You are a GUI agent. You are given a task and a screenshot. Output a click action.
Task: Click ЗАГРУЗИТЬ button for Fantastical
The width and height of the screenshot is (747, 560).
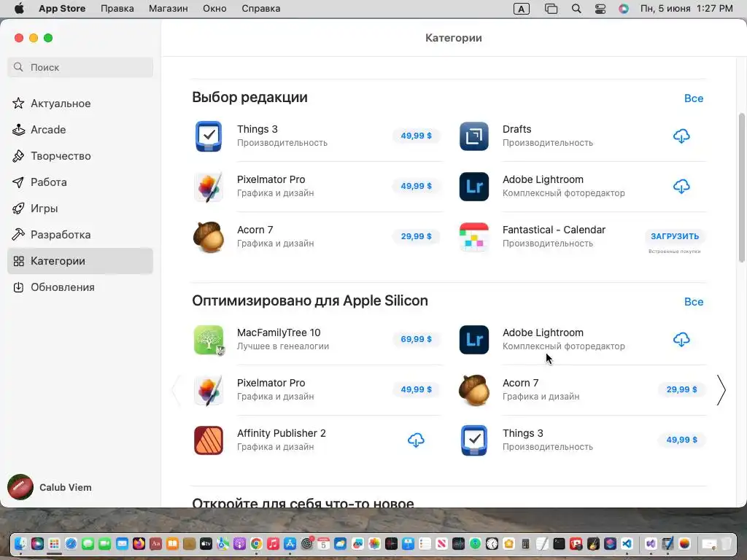coord(675,236)
